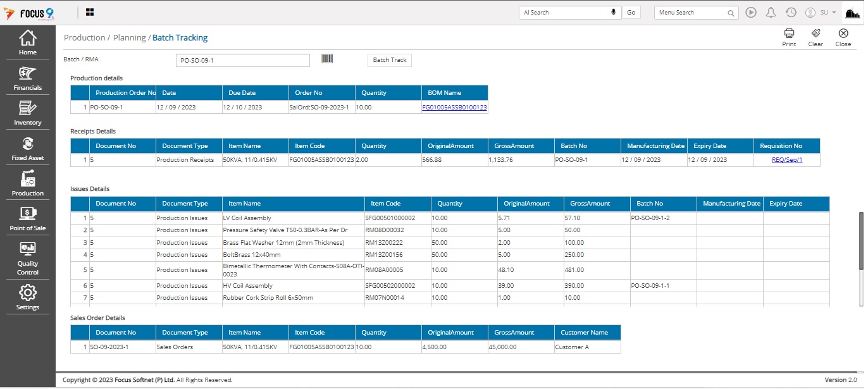Viewport: 868px width, 389px height.
Task: Click the Batch / RMA input field
Action: point(242,61)
